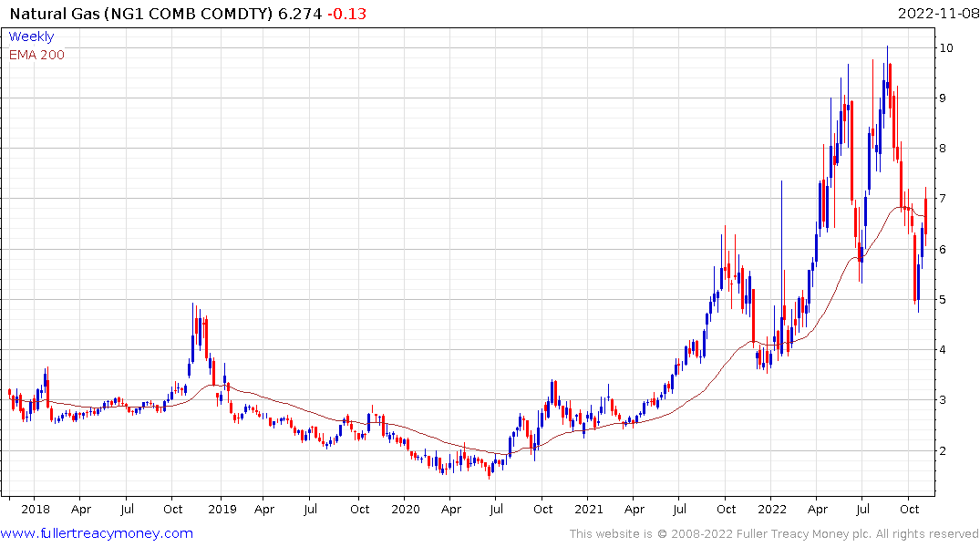980x547 pixels.
Task: Select the blue 'Weekly' label
Action: pos(31,36)
